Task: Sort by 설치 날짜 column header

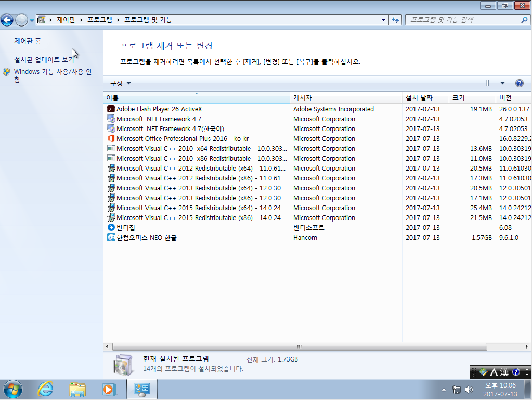Action: click(426, 98)
